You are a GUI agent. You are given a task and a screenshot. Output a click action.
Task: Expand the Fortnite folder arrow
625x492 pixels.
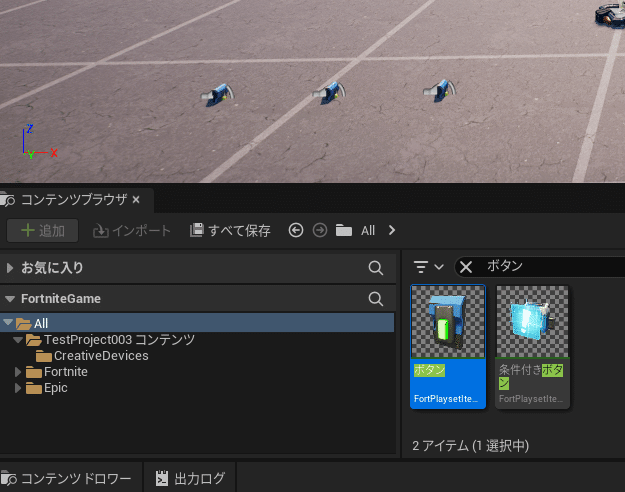[x=18, y=372]
